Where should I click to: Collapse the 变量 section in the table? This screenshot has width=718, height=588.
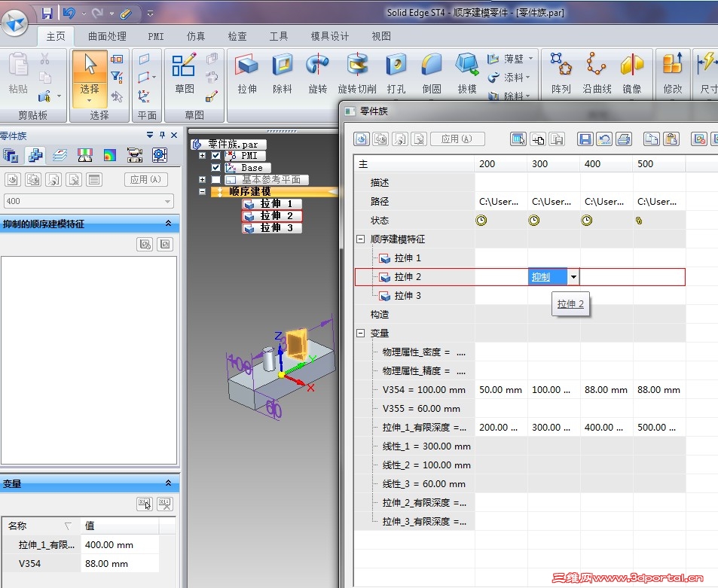(x=360, y=333)
